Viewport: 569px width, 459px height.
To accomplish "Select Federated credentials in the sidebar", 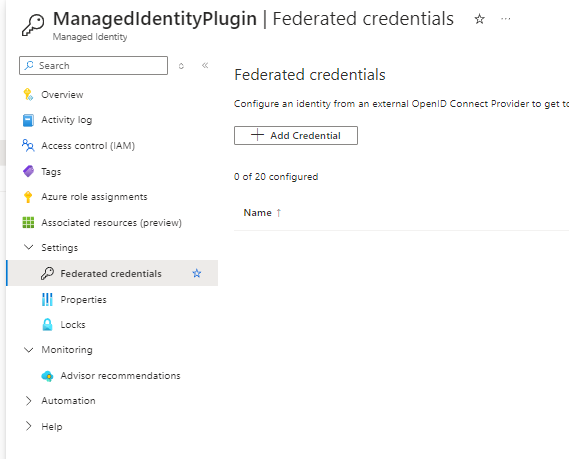I will 112,273.
